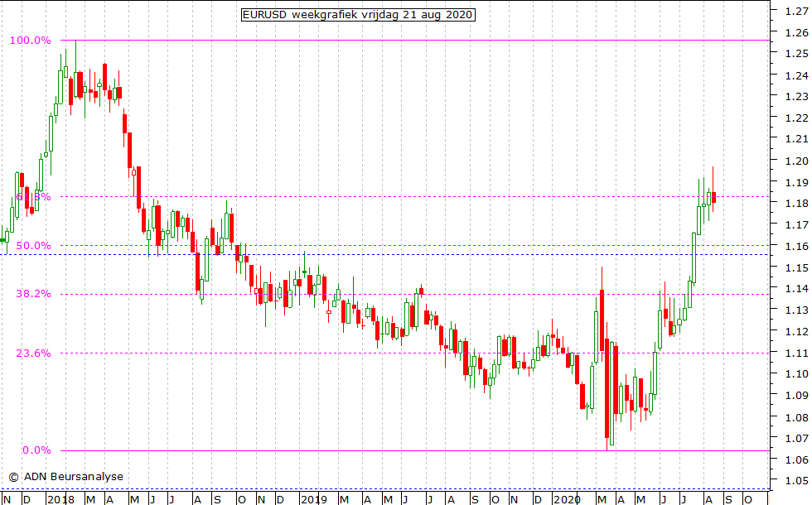
Task: Click the 0.0% Fibonacci level label
Action: [x=36, y=450]
